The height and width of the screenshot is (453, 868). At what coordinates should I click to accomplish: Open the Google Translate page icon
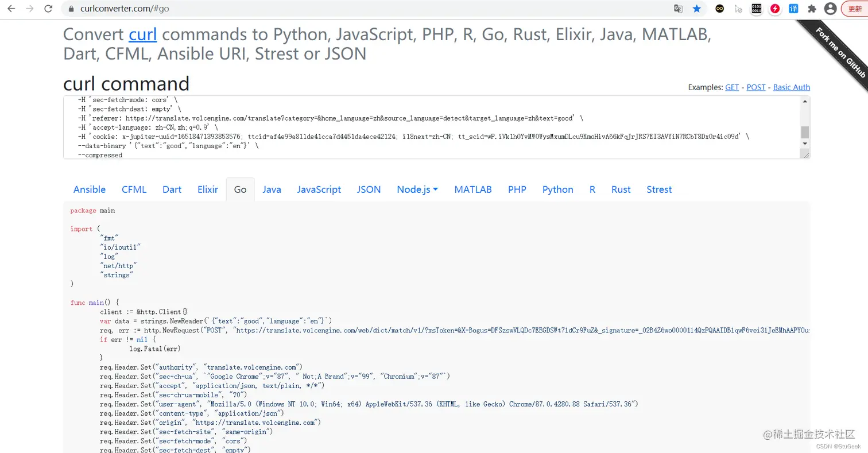coord(679,9)
